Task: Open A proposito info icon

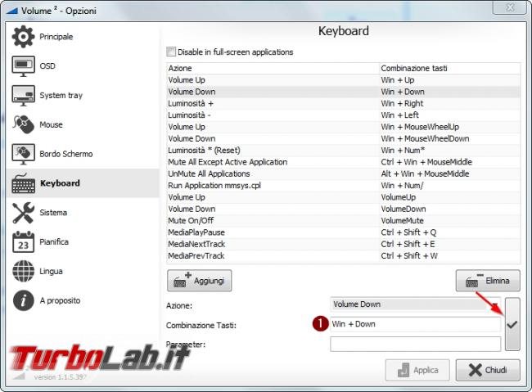Action: click(23, 300)
